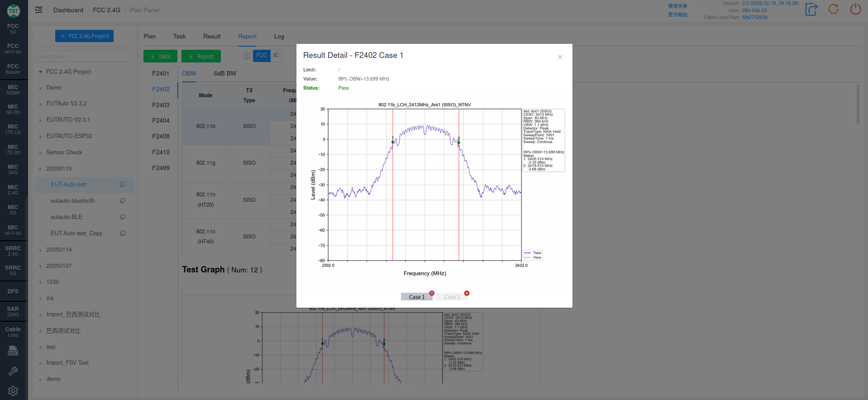Click the green Data download button
Viewport: 868px width, 400px height.
[160, 56]
